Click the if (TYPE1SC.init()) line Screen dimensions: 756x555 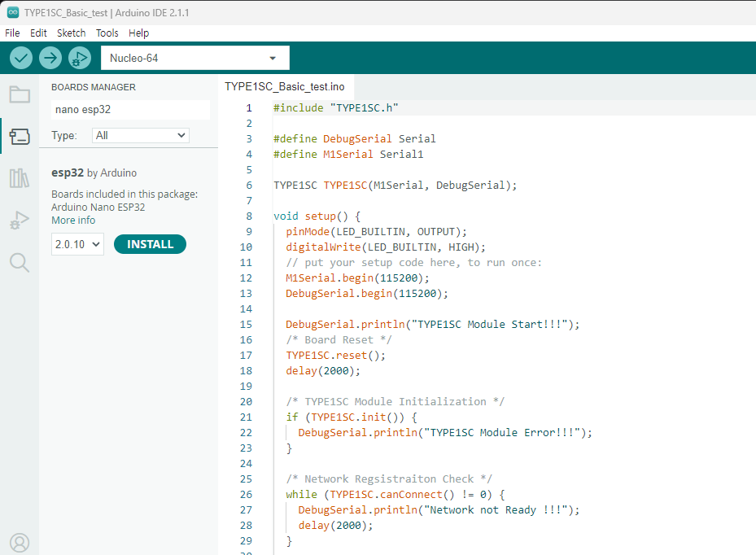pos(352,417)
